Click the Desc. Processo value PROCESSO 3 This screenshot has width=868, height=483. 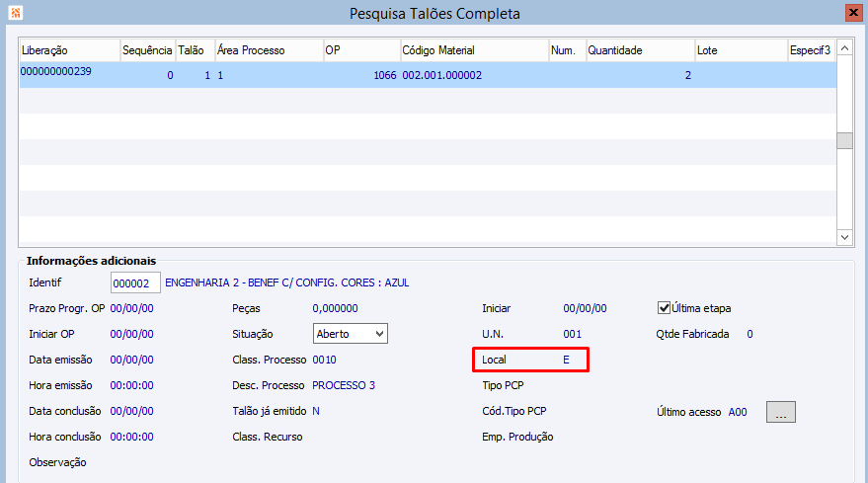(x=344, y=385)
